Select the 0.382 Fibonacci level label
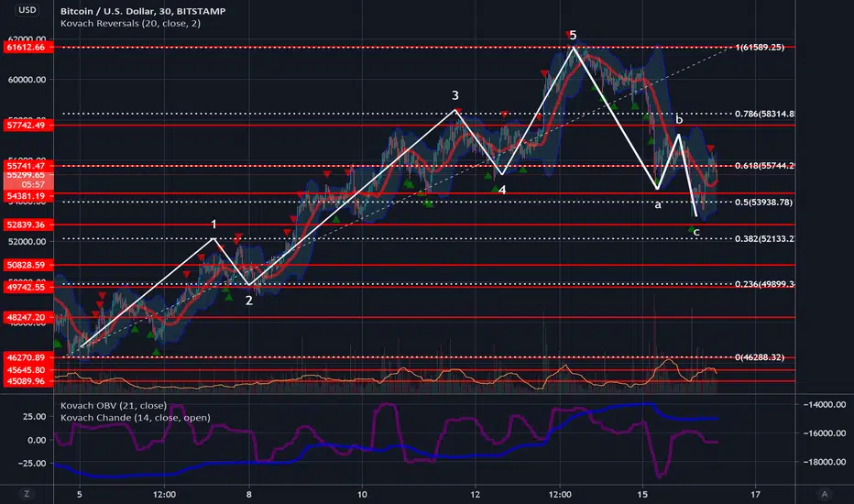Screen dimensions: 854x504 (764, 238)
